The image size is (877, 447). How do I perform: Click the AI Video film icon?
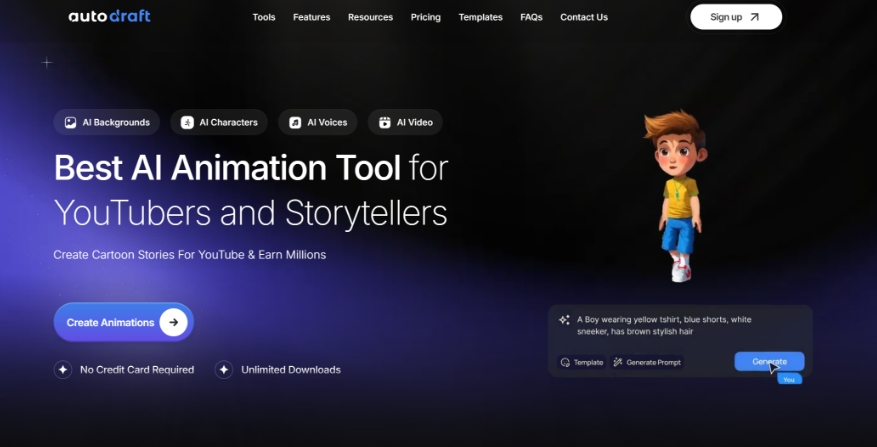coord(385,123)
